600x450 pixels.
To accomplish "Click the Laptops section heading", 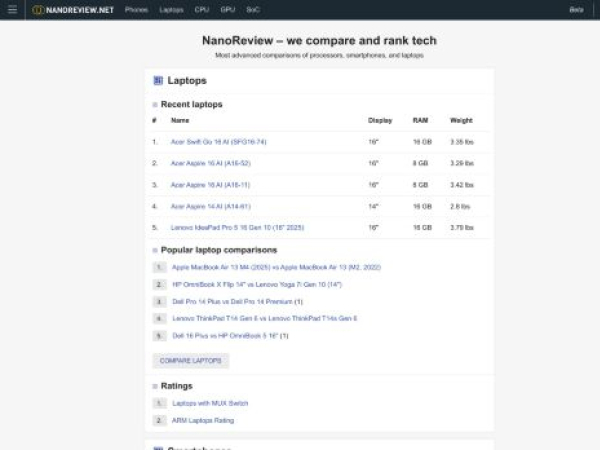I will (x=187, y=80).
